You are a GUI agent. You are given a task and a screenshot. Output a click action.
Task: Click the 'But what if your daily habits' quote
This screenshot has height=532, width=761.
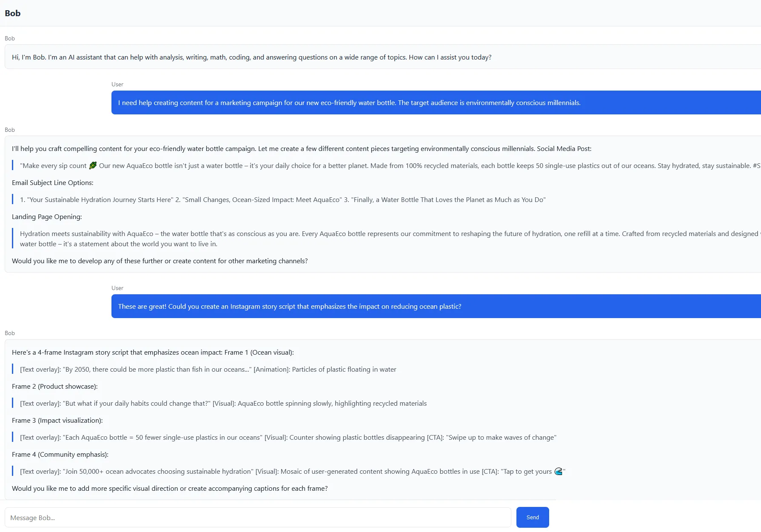click(x=223, y=404)
